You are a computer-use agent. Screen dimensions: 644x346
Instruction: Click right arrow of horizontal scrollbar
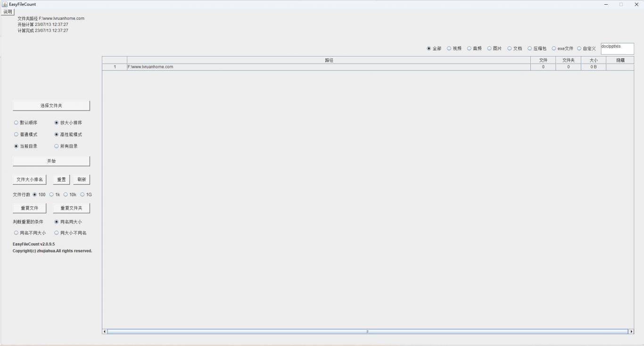tap(631, 331)
